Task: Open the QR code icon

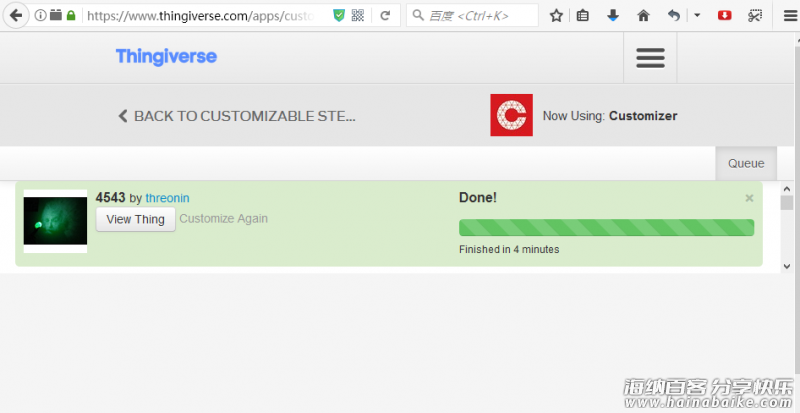Action: [358, 15]
